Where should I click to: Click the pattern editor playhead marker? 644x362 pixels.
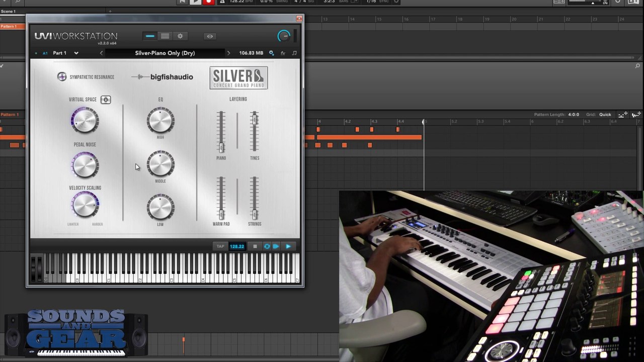point(424,122)
